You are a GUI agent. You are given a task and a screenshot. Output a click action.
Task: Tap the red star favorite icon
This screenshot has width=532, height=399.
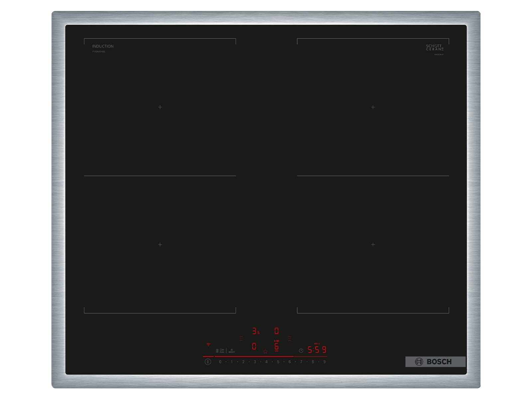(265, 351)
